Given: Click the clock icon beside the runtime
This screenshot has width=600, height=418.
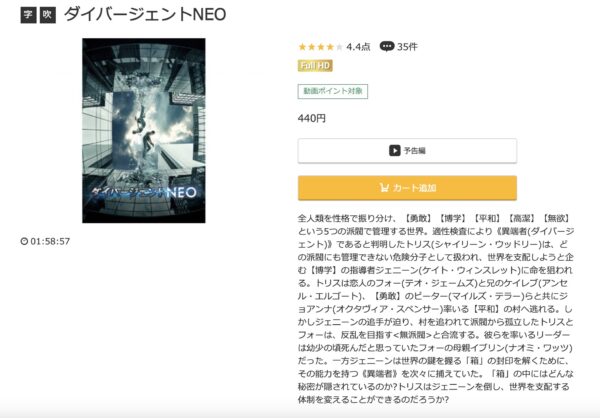Looking at the screenshot, I should (24, 241).
